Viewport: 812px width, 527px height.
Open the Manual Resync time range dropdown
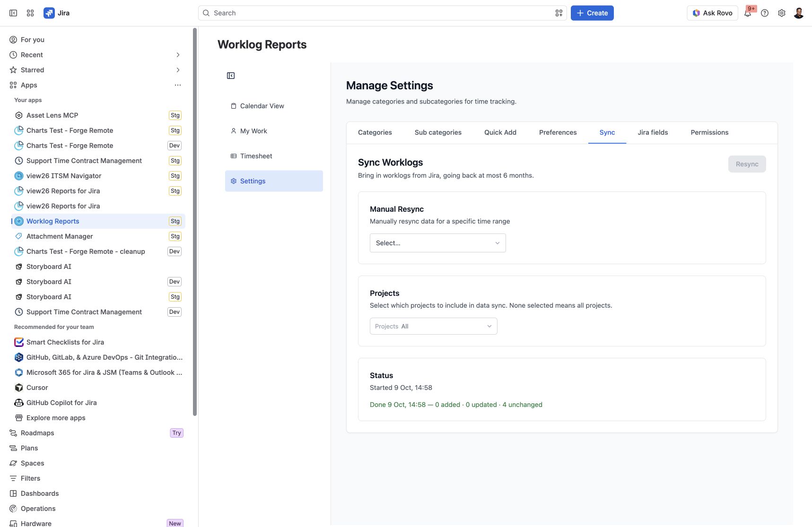click(x=438, y=243)
